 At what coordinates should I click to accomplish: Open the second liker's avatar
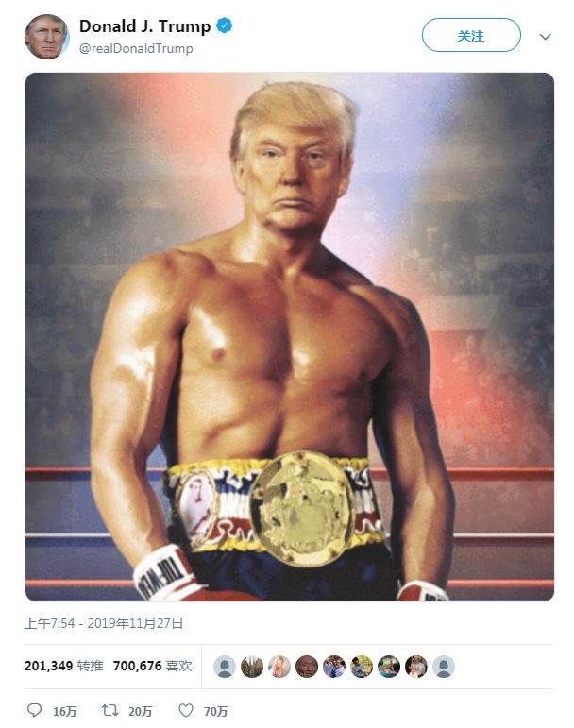pyautogui.click(x=252, y=667)
